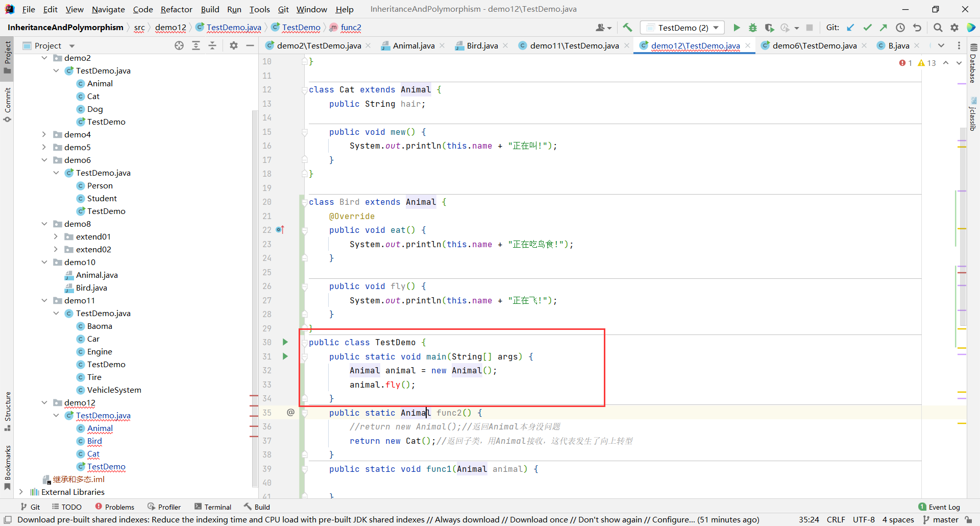Screen dimensions: 980x526
Task: Click Select Opened File target icon
Action: tap(179, 45)
